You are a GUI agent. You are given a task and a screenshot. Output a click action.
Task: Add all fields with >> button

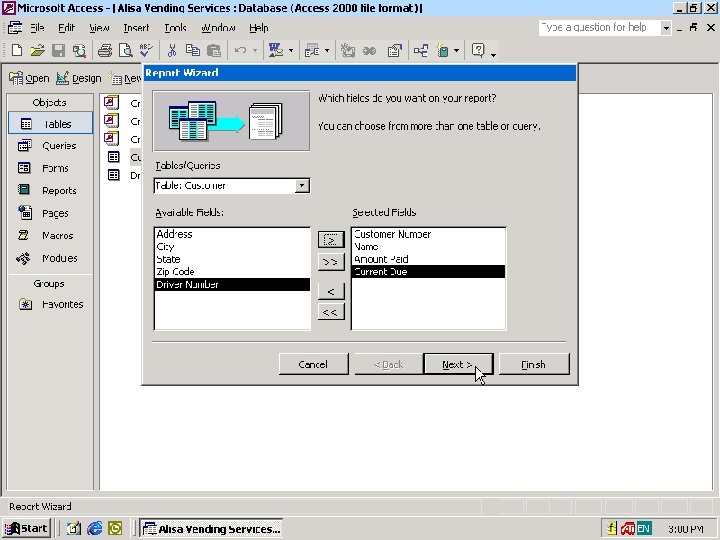tap(331, 262)
